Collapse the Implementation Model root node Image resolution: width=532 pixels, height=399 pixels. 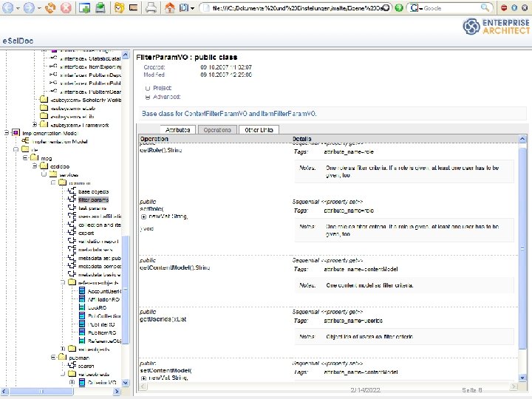pos(7,133)
